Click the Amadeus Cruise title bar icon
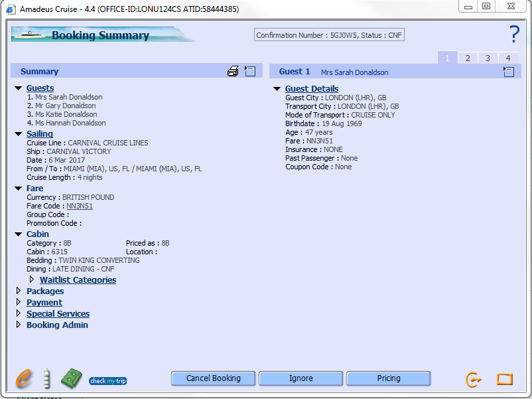This screenshot has width=532, height=399. [x=11, y=9]
